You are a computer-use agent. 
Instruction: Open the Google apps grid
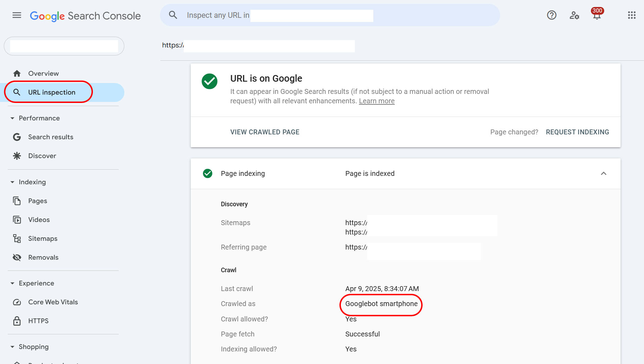click(x=631, y=15)
